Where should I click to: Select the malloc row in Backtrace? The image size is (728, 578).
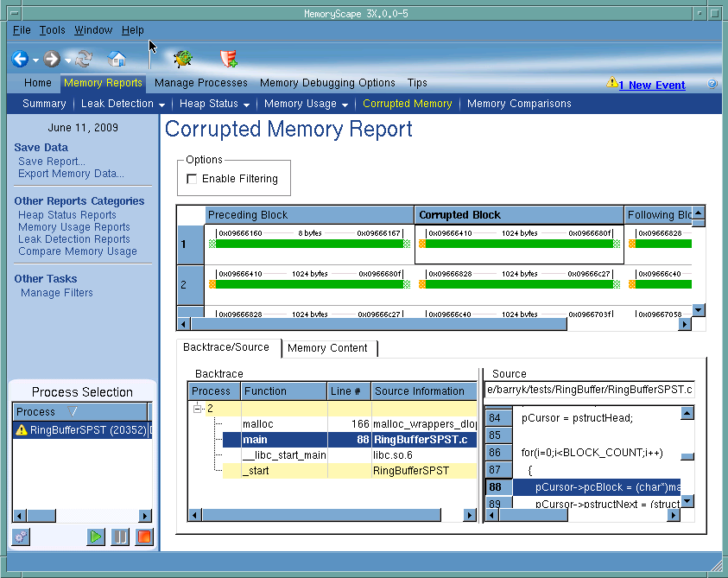(257, 424)
